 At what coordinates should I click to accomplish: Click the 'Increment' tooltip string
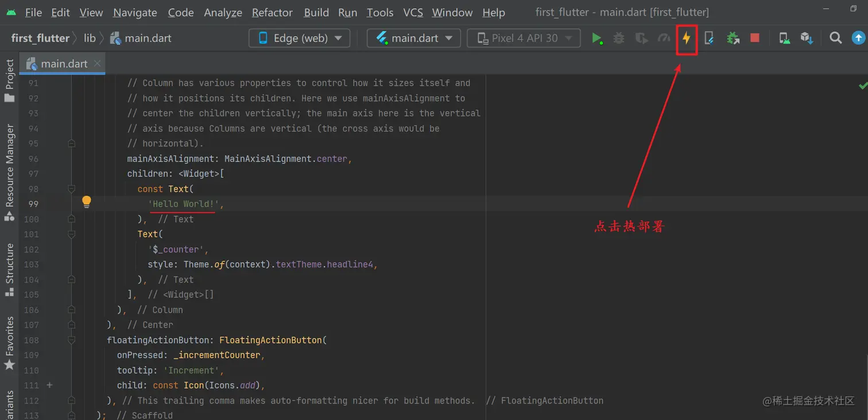pyautogui.click(x=191, y=371)
